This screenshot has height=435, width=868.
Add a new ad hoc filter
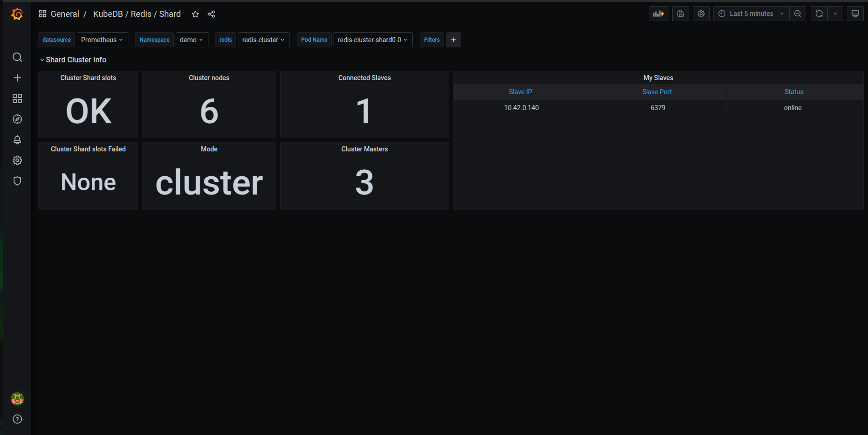point(453,40)
